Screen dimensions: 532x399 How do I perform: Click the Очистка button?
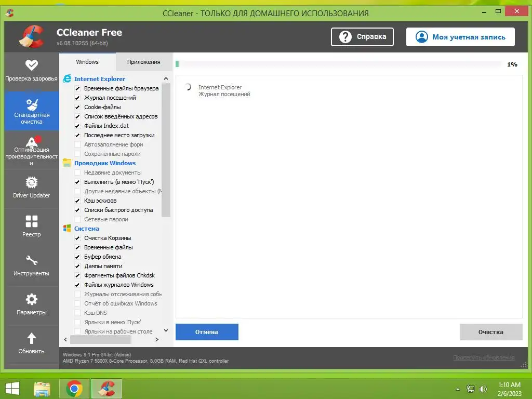490,332
